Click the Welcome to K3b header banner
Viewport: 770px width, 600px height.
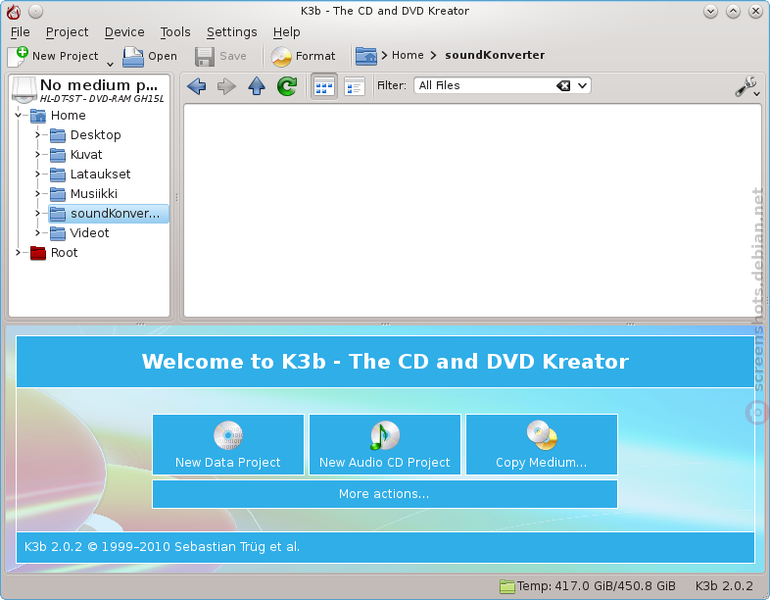coord(385,361)
